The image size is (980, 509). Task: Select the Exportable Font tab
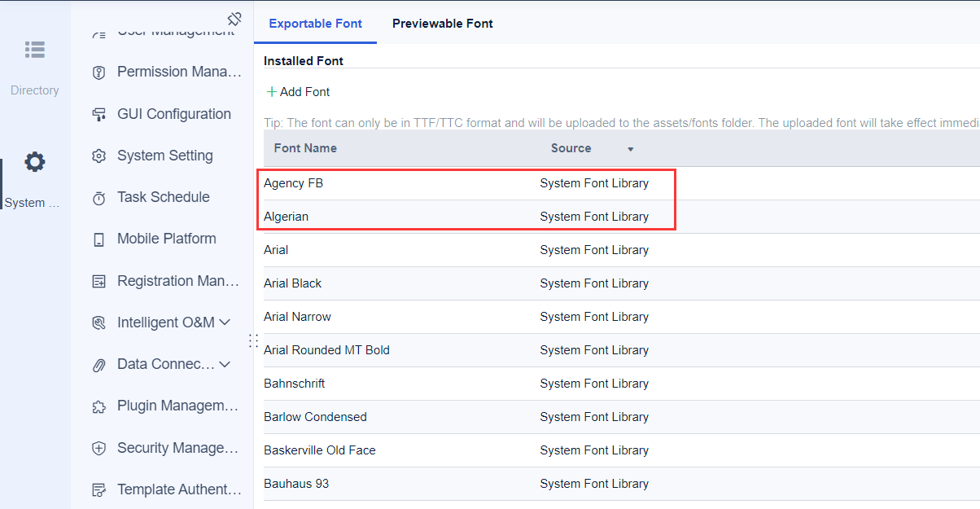click(x=315, y=24)
